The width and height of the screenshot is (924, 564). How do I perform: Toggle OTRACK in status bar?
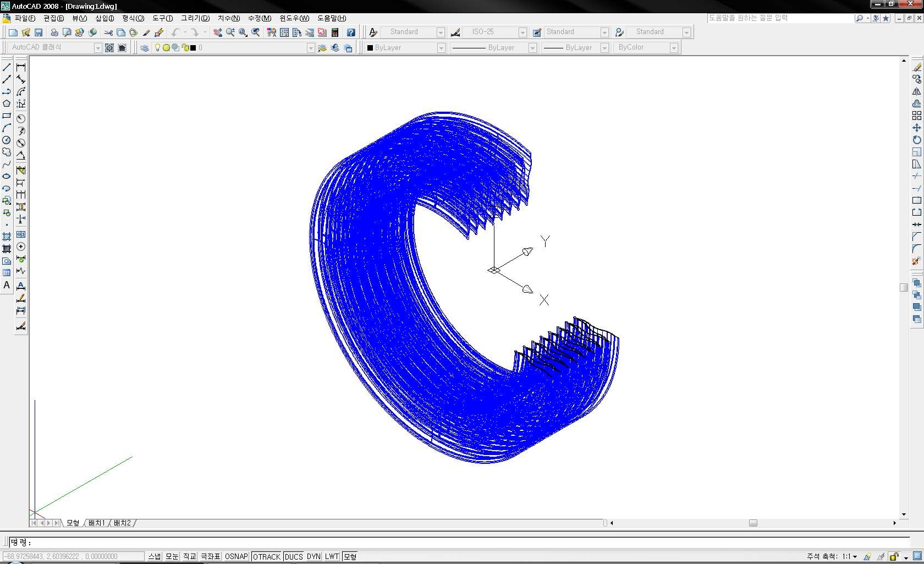pos(267,556)
